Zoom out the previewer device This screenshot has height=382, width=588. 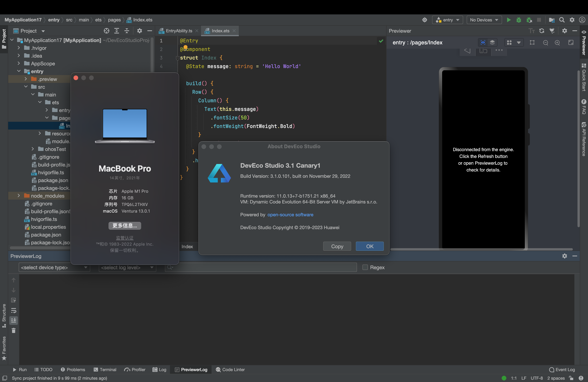[545, 43]
